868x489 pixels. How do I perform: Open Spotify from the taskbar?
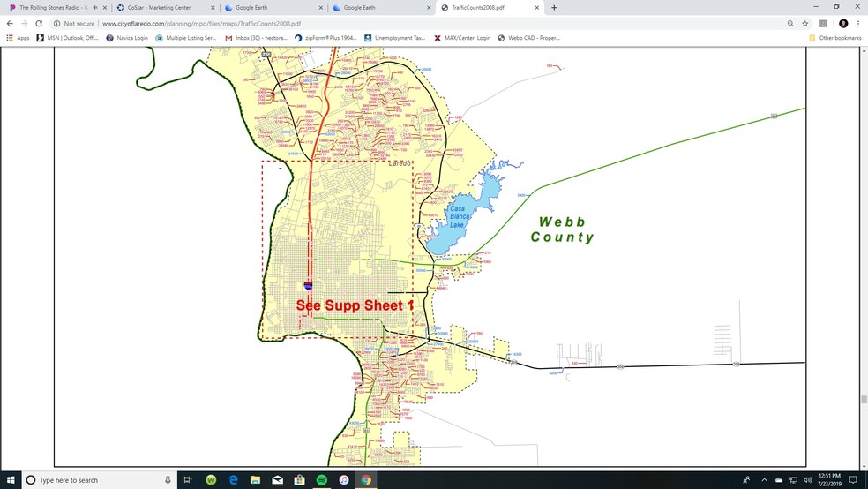(x=322, y=480)
